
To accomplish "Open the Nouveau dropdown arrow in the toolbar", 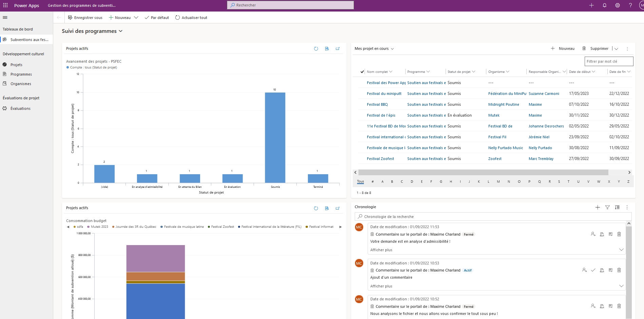I will click(136, 18).
